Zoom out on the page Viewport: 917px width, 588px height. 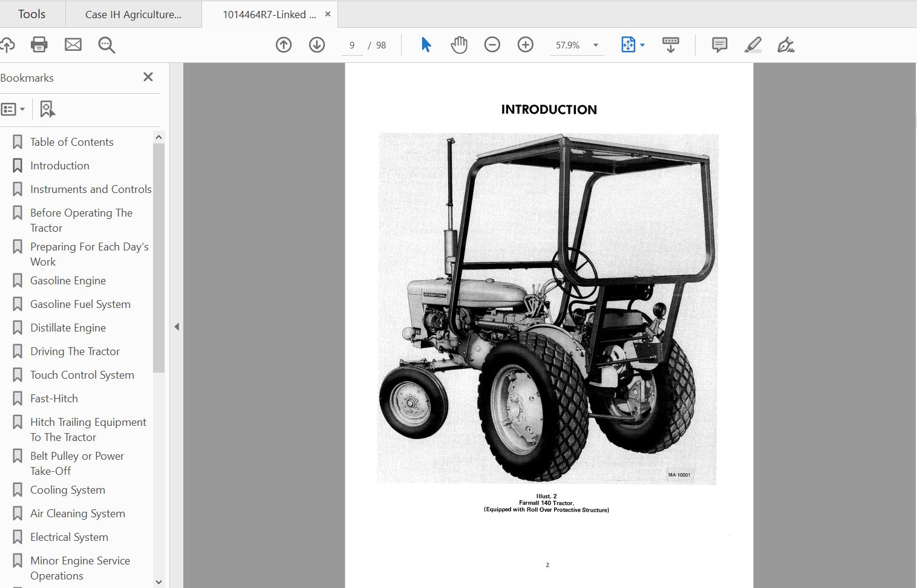[x=492, y=44]
